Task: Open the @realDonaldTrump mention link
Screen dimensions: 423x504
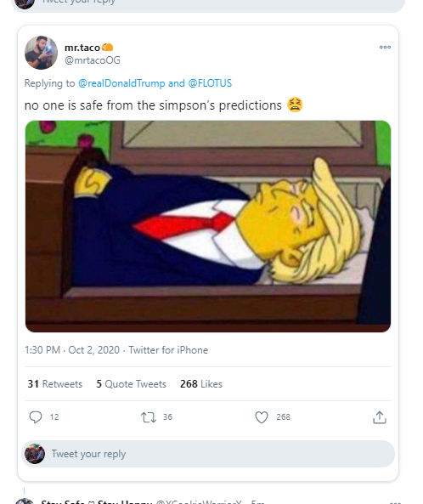Action: (x=121, y=83)
